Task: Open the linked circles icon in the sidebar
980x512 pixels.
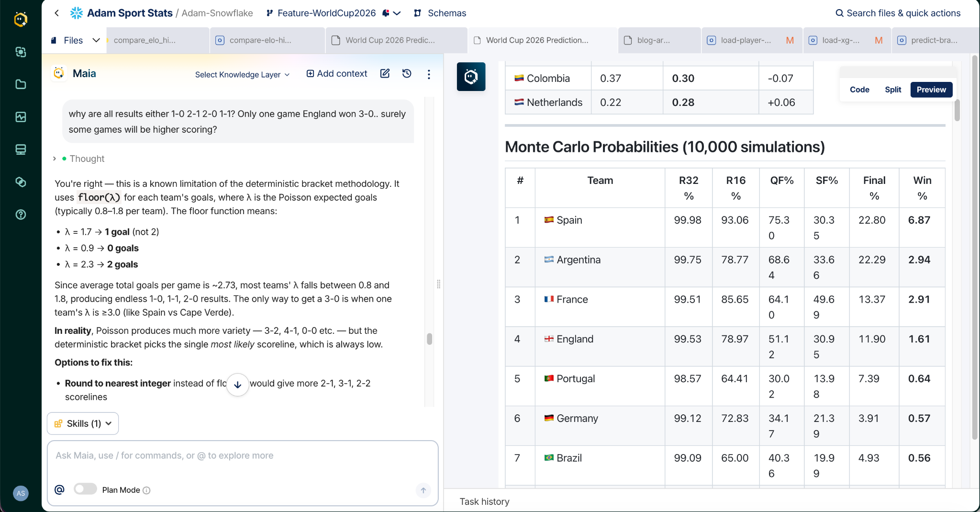Action: (21, 182)
